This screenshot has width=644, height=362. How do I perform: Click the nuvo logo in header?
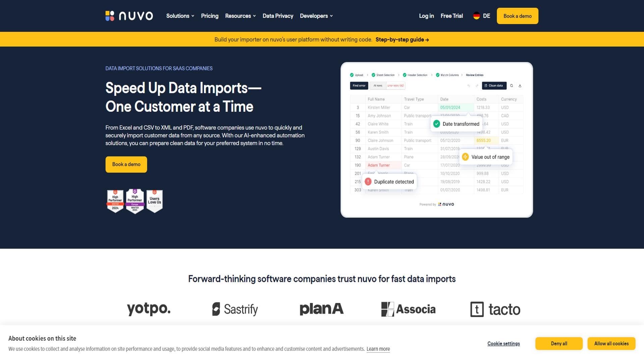click(x=129, y=16)
